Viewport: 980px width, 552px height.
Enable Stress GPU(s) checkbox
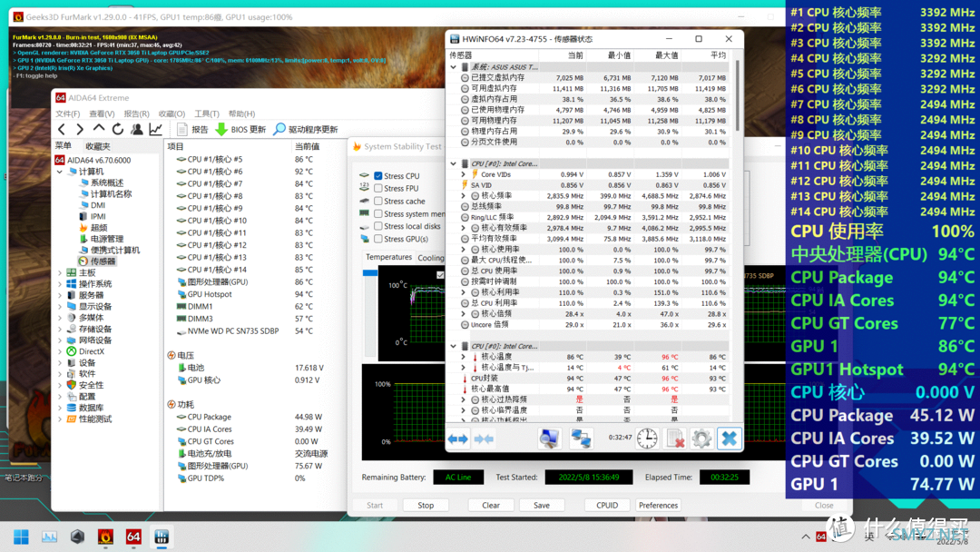(x=378, y=239)
